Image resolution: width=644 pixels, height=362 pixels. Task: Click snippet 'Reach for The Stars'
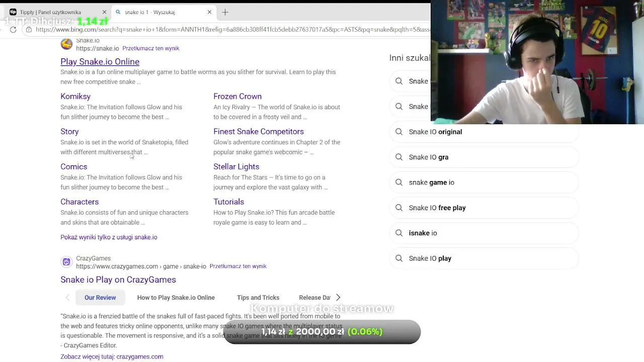tap(270, 183)
